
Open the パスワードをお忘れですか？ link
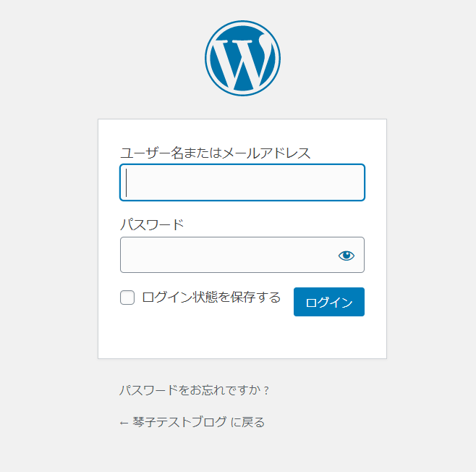[x=195, y=390]
